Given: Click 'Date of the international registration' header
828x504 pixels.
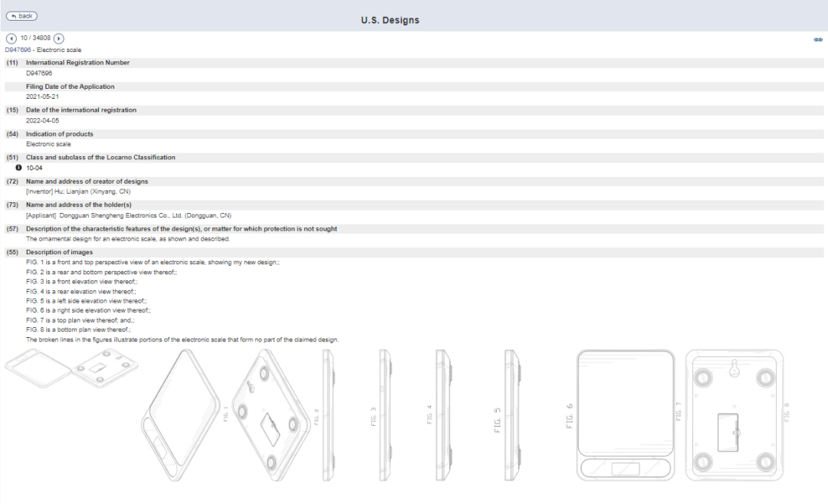Looking at the screenshot, I should point(80,110).
